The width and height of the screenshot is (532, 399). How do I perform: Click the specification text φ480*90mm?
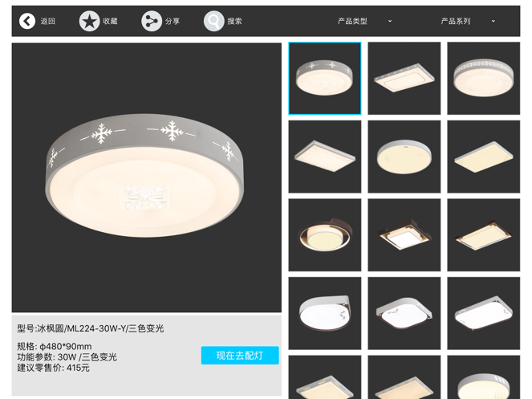(x=66, y=346)
